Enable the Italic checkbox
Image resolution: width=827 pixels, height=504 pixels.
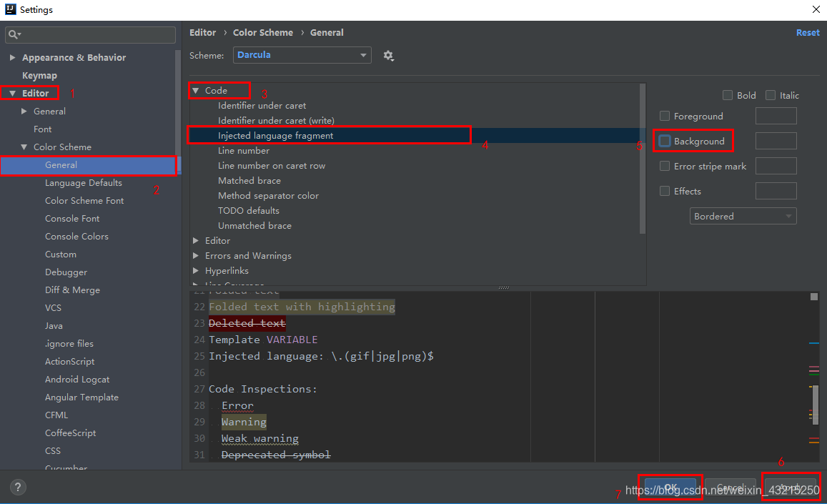point(771,95)
